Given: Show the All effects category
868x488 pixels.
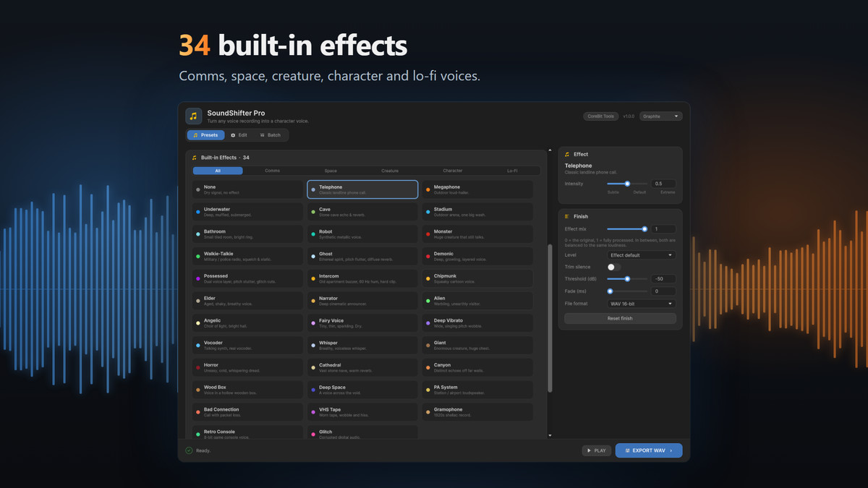Looking at the screenshot, I should click(218, 171).
